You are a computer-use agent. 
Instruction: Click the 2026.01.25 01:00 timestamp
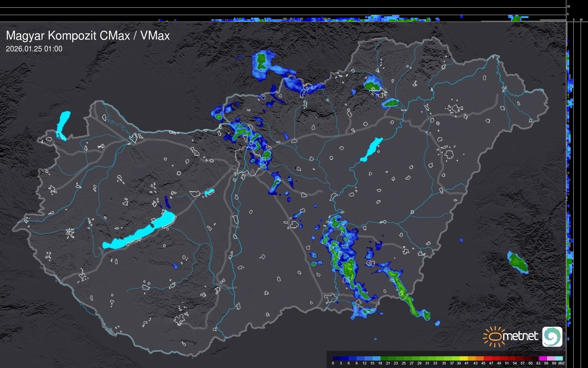pos(34,49)
